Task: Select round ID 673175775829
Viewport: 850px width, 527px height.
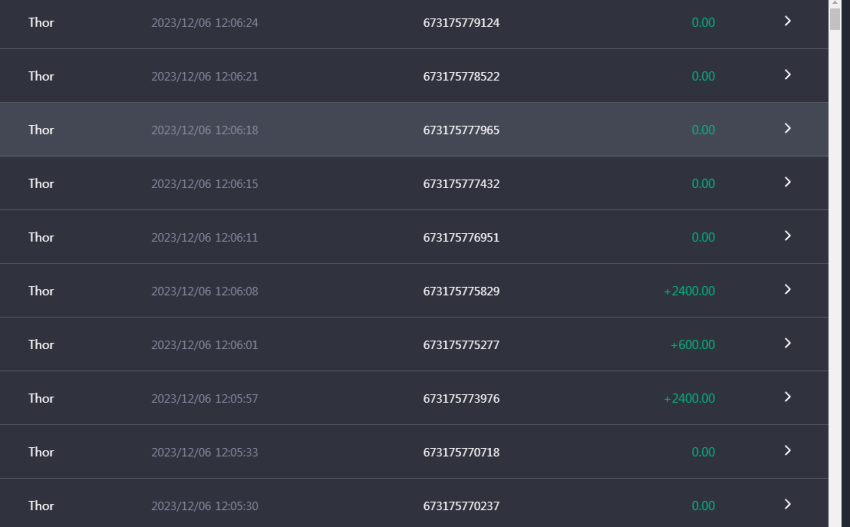Action: (461, 291)
